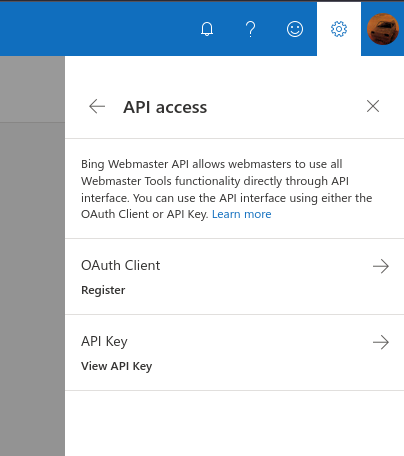Viewport: 404px width, 456px height.
Task: Close the API access panel
Action: pyautogui.click(x=373, y=106)
